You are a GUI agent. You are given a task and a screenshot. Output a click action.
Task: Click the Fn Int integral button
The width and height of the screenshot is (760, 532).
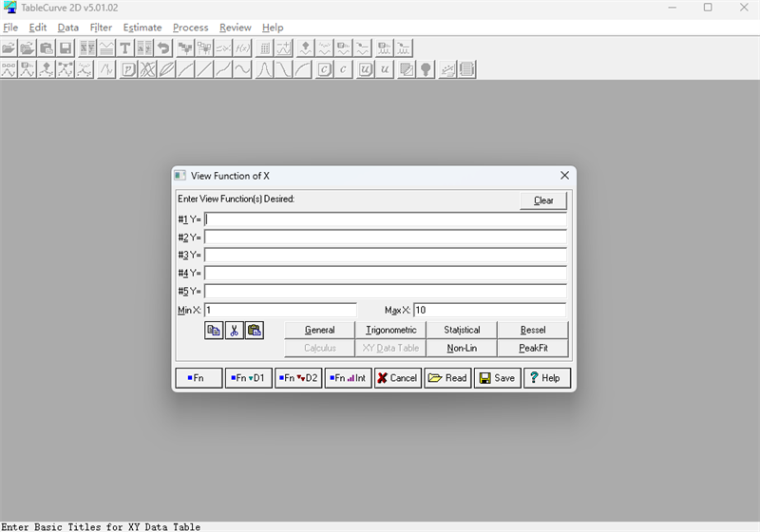point(348,378)
